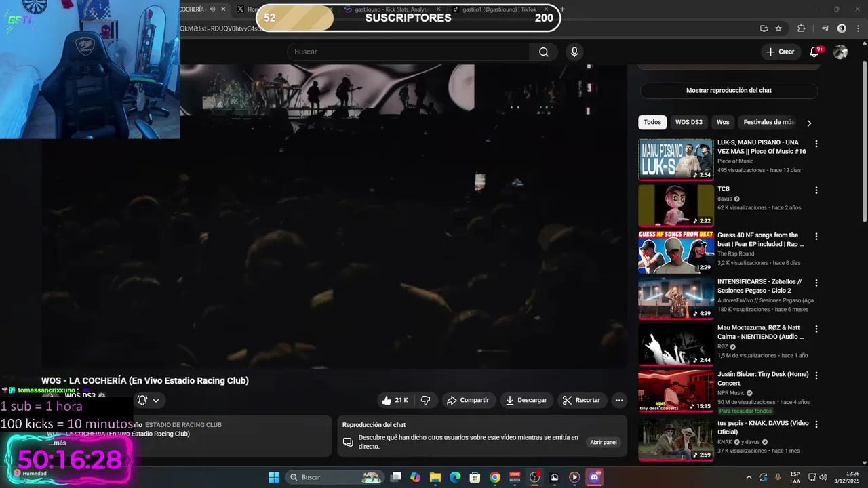Open the video's three-dots more actions menu
Image resolution: width=868 pixels, height=488 pixels.
point(619,401)
